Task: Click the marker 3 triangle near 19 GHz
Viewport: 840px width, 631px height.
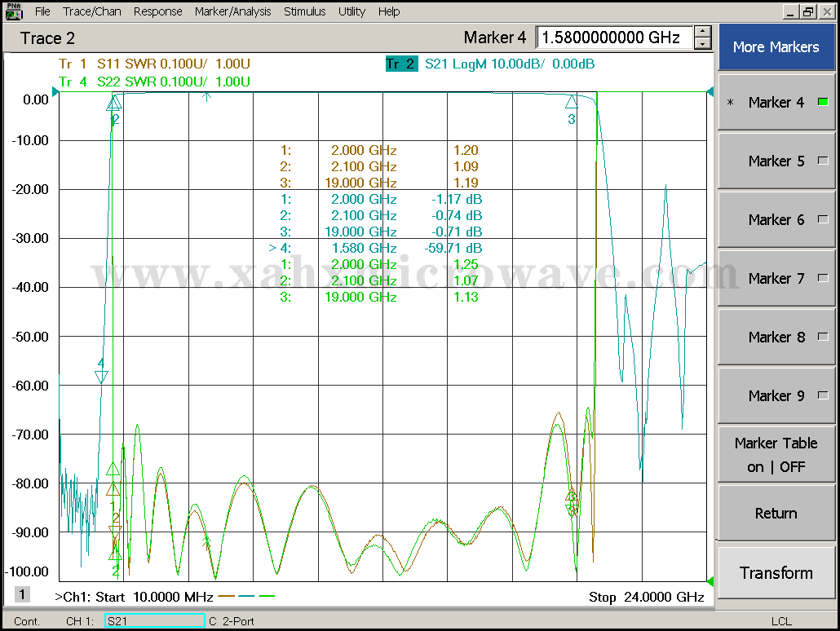Action: coord(572,102)
